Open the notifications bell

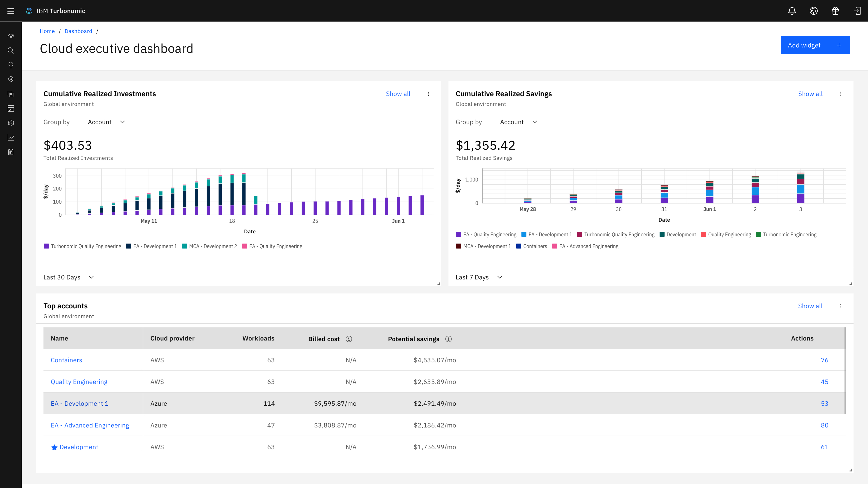[792, 11]
